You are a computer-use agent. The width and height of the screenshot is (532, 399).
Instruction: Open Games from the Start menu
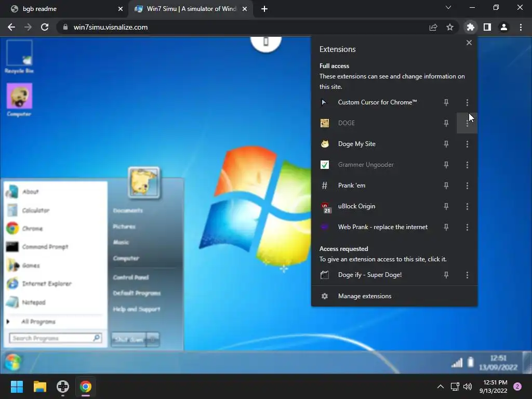point(55,265)
